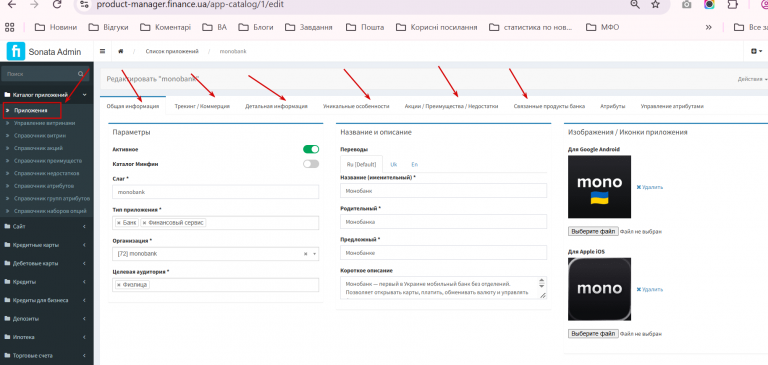
Task: Switch to the Детальная информация tab
Action: click(x=276, y=106)
